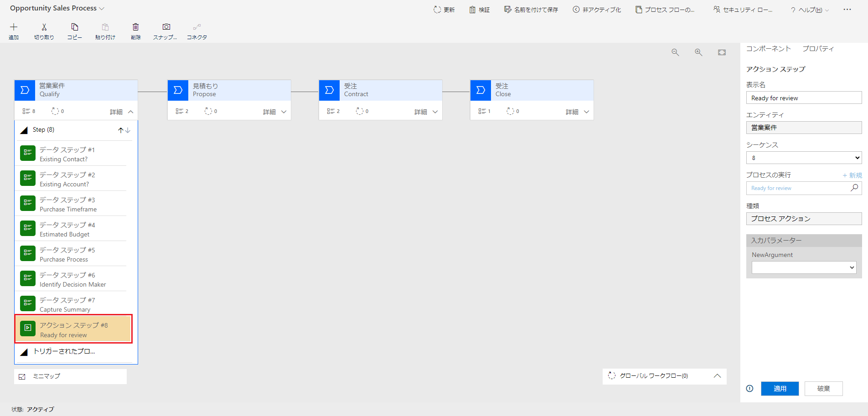Click the zoom out magnifier icon

tap(675, 52)
